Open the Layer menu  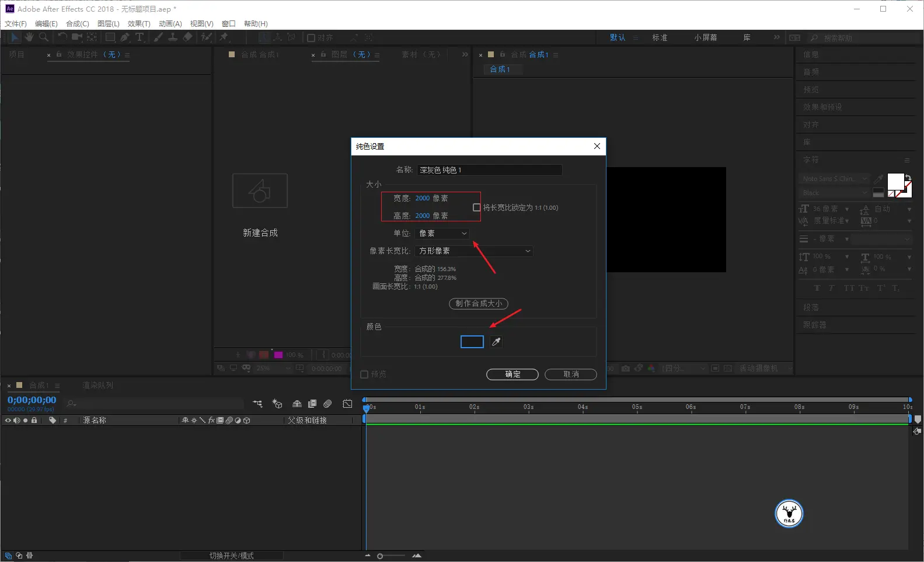coord(109,24)
